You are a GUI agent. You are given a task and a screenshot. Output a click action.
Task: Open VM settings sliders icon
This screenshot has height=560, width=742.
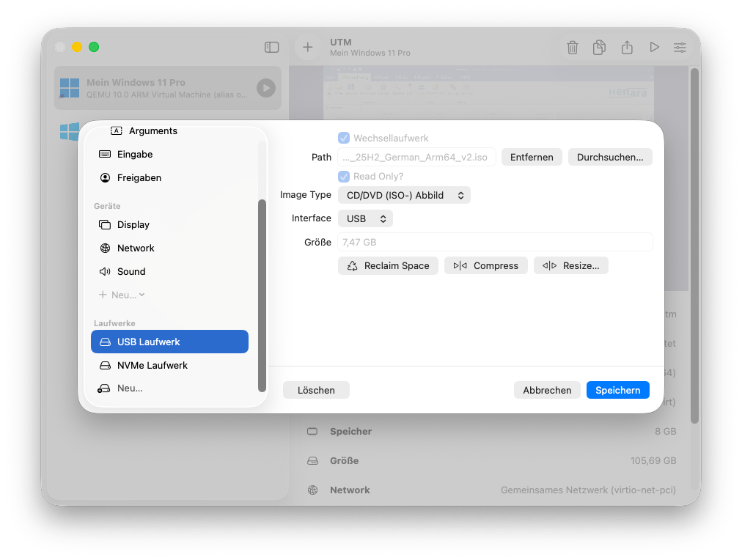point(680,48)
